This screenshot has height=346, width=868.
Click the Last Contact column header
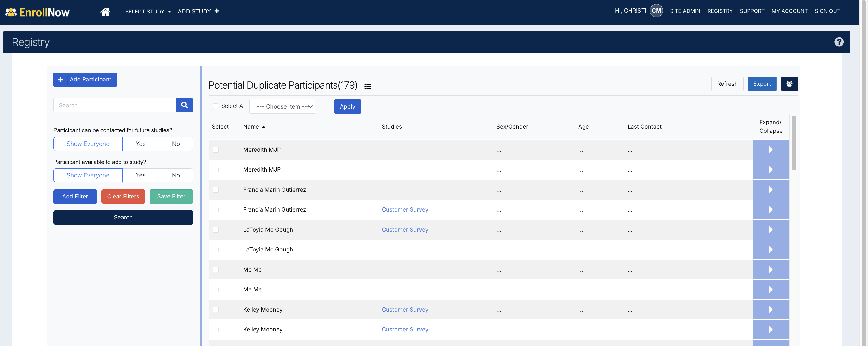(644, 127)
